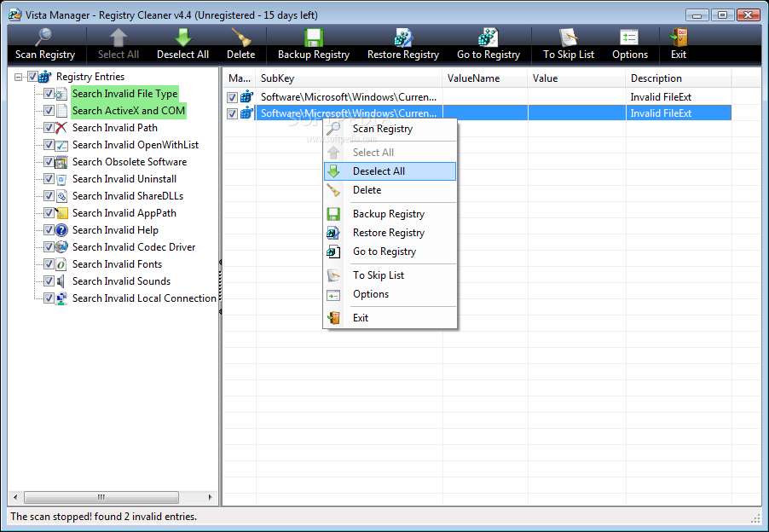Click the tree panel scroll right arrow
Viewport: 769px width, 532px height.
pos(211,497)
